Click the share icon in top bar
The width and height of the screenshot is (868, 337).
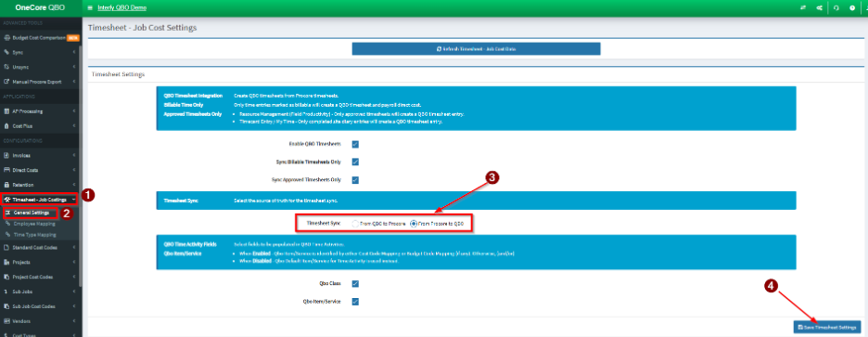[x=819, y=7]
